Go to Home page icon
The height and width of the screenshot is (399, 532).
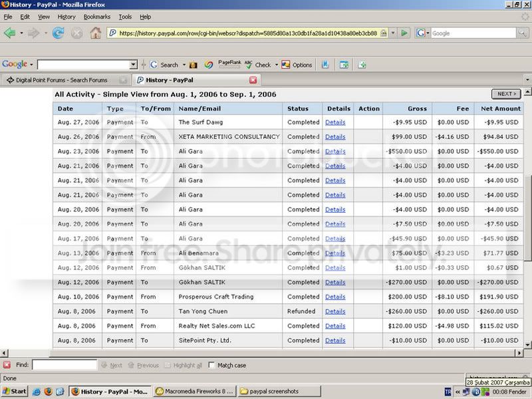tap(95, 33)
